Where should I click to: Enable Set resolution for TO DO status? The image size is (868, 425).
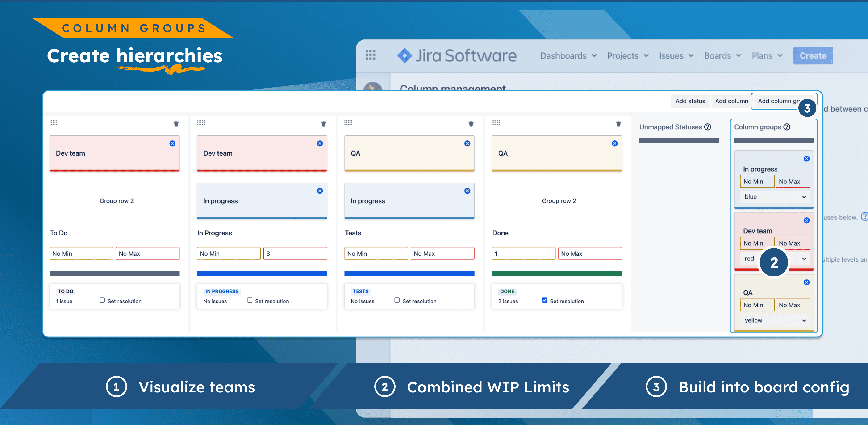102,300
